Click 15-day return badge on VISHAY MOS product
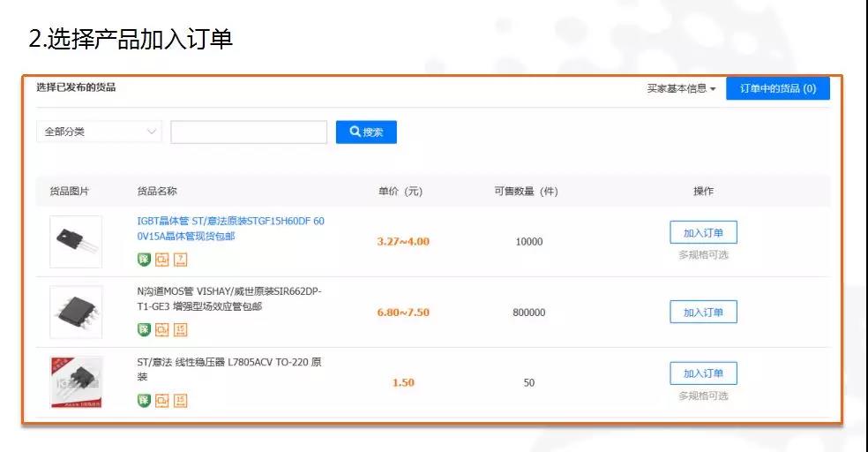 [x=180, y=329]
